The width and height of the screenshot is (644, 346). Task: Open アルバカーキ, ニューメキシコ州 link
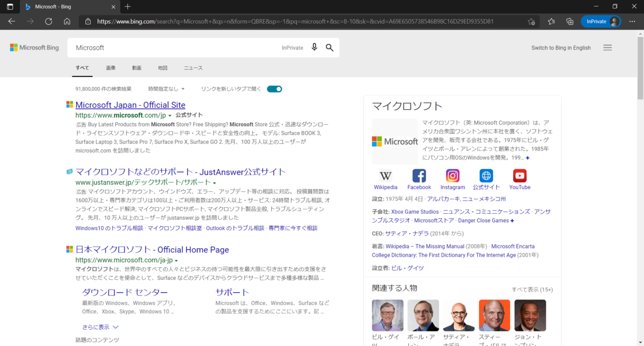pos(466,199)
